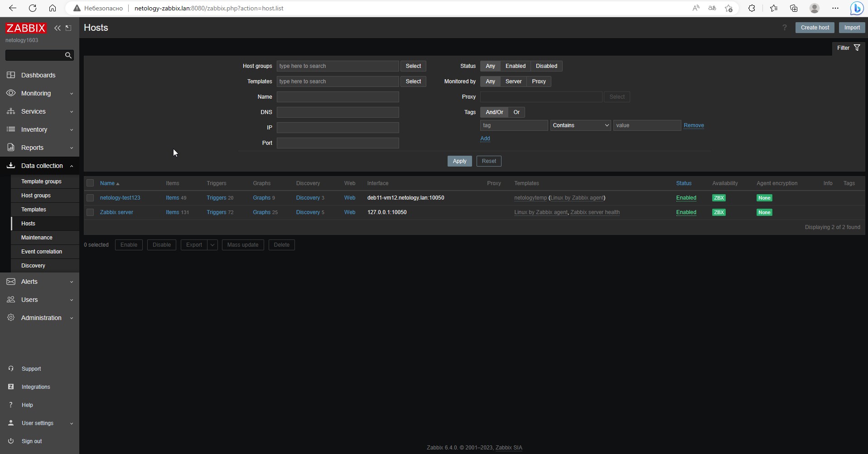Open the Administration gear icon
The height and width of the screenshot is (454, 868).
(x=11, y=317)
